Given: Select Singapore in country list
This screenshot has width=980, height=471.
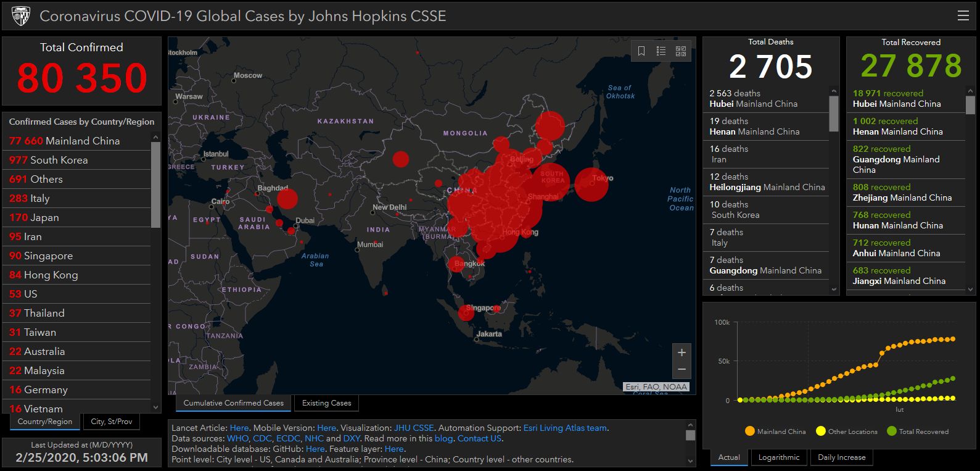Looking at the screenshot, I should pos(76,256).
